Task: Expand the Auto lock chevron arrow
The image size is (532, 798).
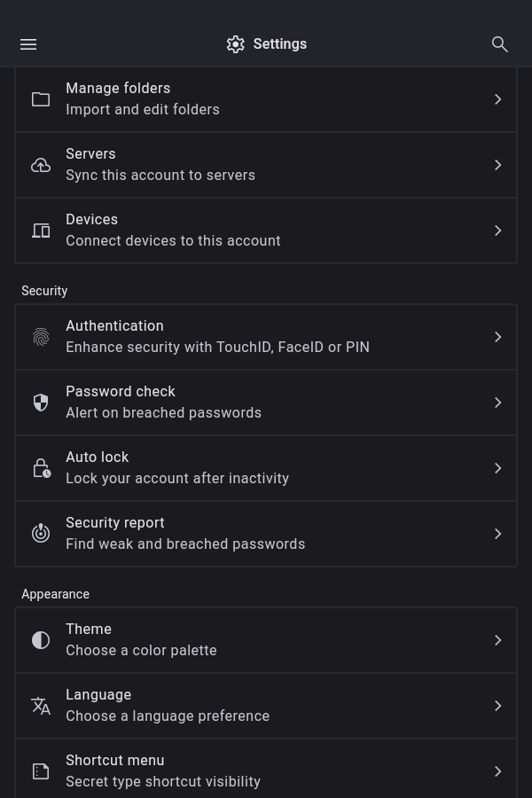Action: pyautogui.click(x=498, y=468)
